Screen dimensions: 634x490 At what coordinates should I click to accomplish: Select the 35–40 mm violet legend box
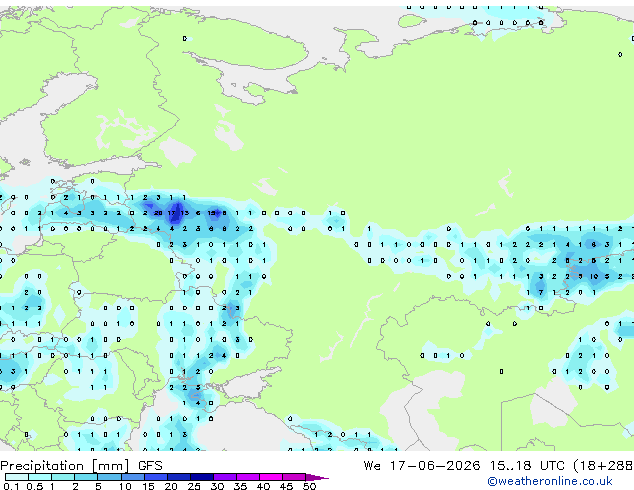[248, 477]
